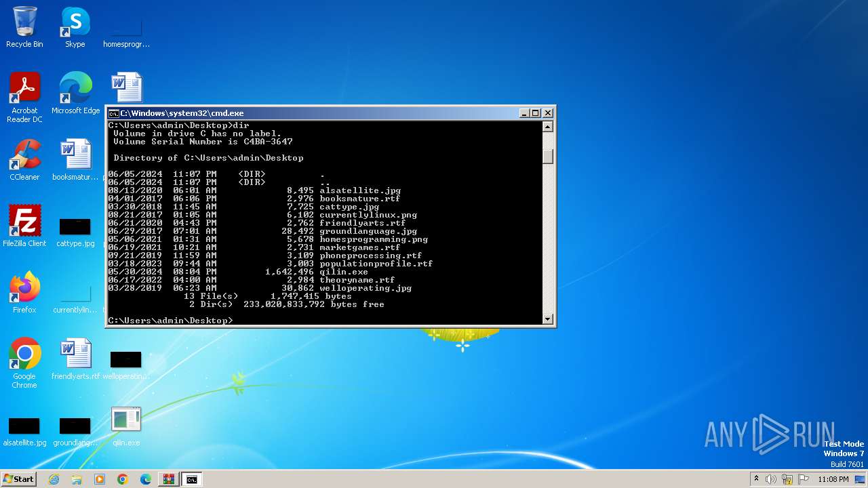Launch Firefox from the desktop
The height and width of the screenshot is (488, 868).
click(24, 293)
